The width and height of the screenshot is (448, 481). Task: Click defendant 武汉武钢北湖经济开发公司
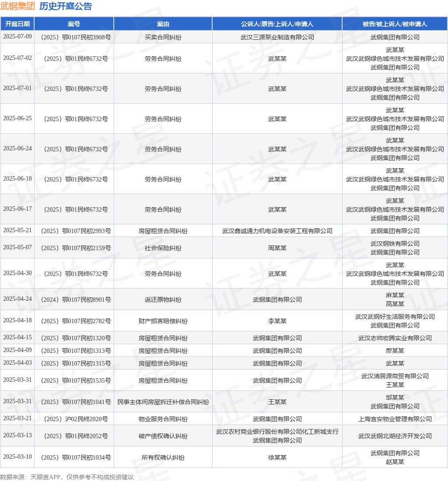(395, 436)
